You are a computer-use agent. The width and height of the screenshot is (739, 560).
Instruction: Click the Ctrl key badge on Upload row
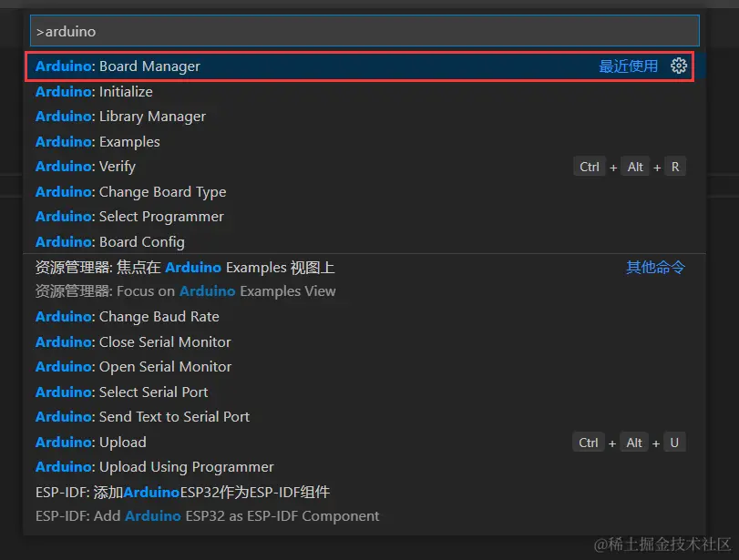pyautogui.click(x=588, y=443)
